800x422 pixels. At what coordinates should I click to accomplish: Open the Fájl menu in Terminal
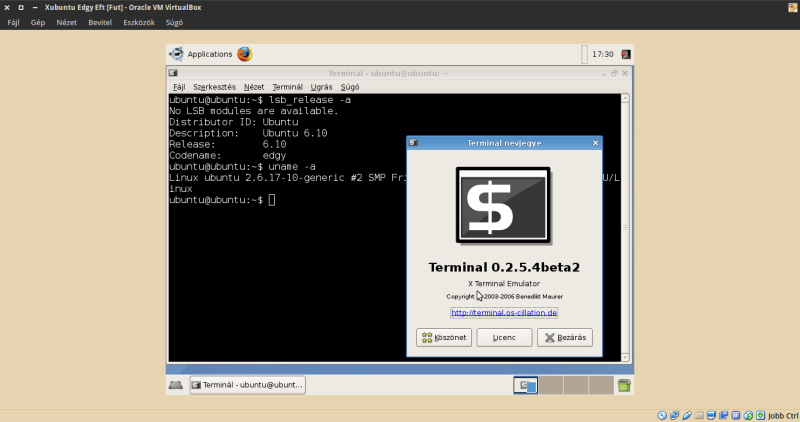click(179, 87)
